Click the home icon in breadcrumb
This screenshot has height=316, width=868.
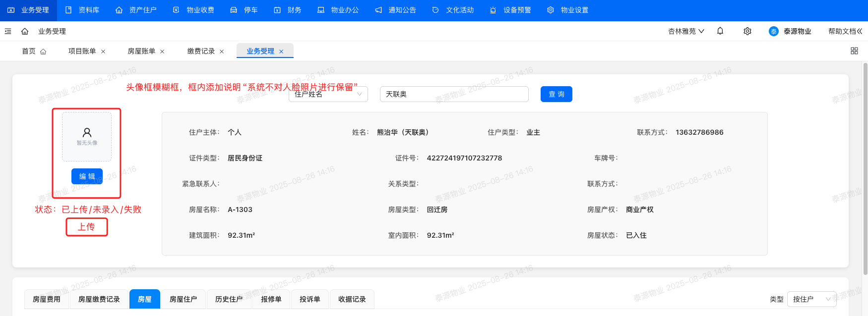(25, 31)
